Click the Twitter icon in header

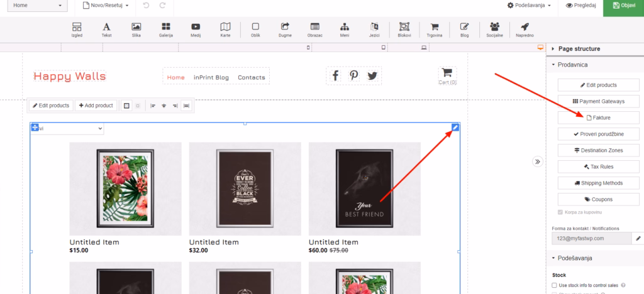[372, 75]
